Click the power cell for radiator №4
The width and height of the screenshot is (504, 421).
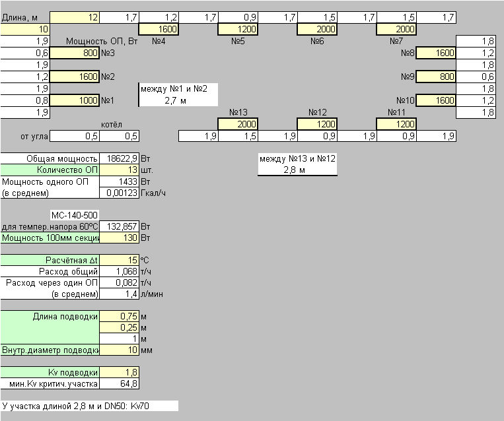[158, 29]
